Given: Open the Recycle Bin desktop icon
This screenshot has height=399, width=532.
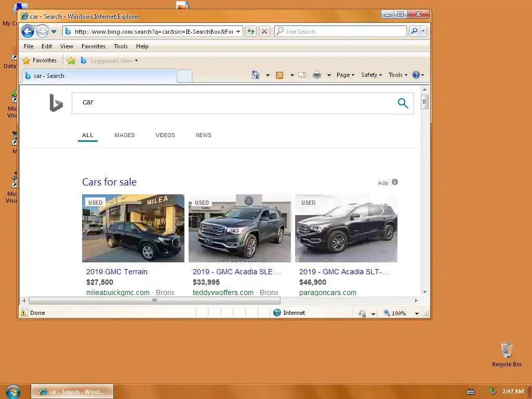Looking at the screenshot, I should click(507, 355).
